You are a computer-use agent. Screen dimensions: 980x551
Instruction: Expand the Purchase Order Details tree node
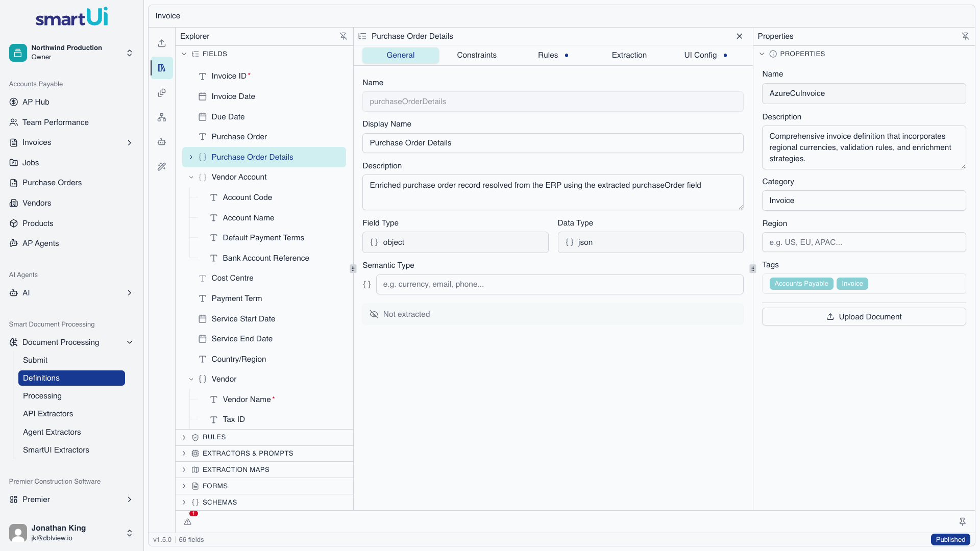(x=191, y=157)
